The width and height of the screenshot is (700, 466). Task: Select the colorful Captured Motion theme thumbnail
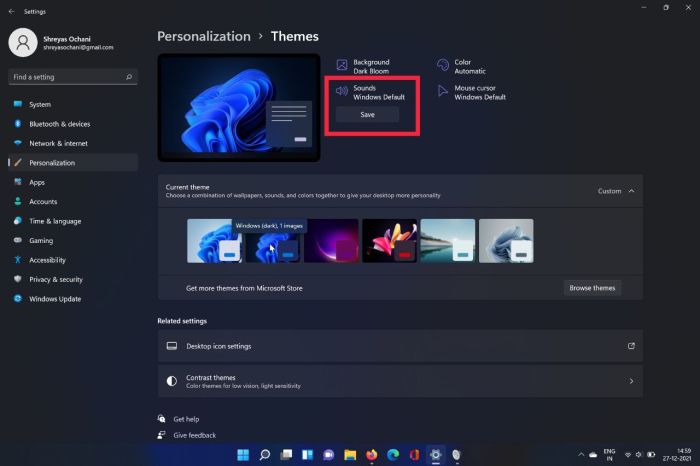[389, 241]
